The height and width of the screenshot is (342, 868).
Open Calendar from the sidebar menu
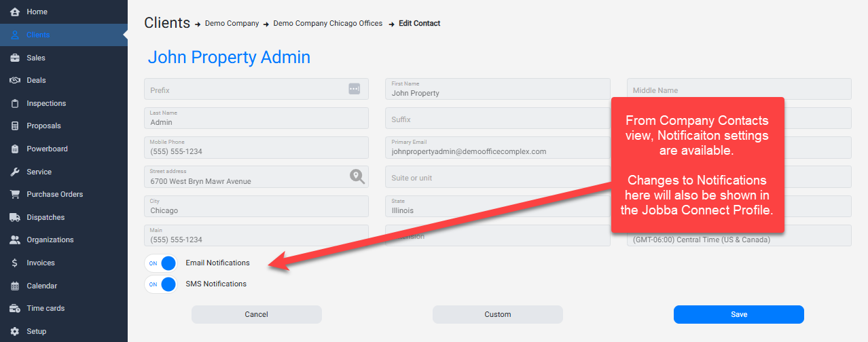coord(41,286)
